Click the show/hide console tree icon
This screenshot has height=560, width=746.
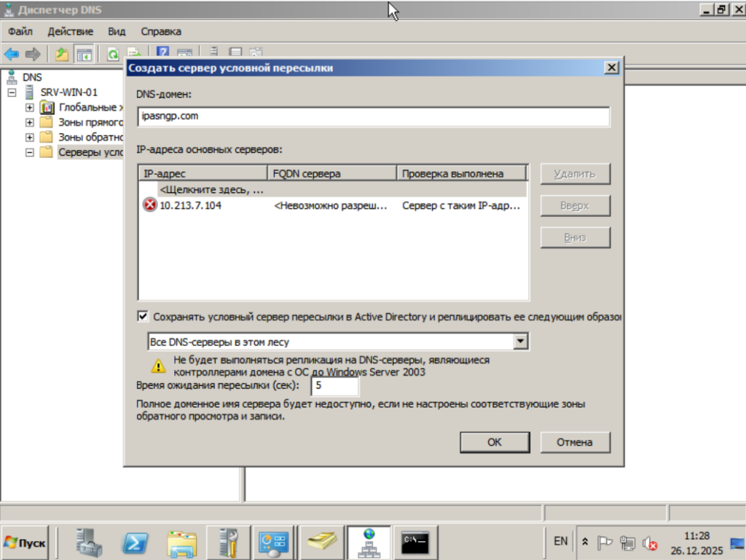pyautogui.click(x=85, y=54)
